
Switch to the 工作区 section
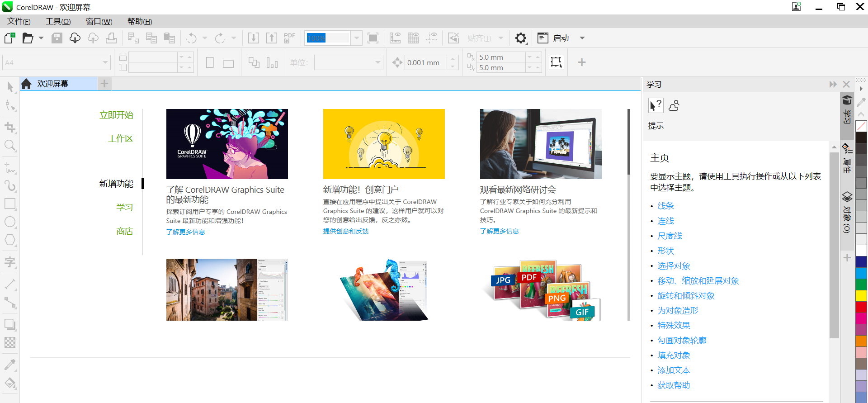tap(120, 138)
